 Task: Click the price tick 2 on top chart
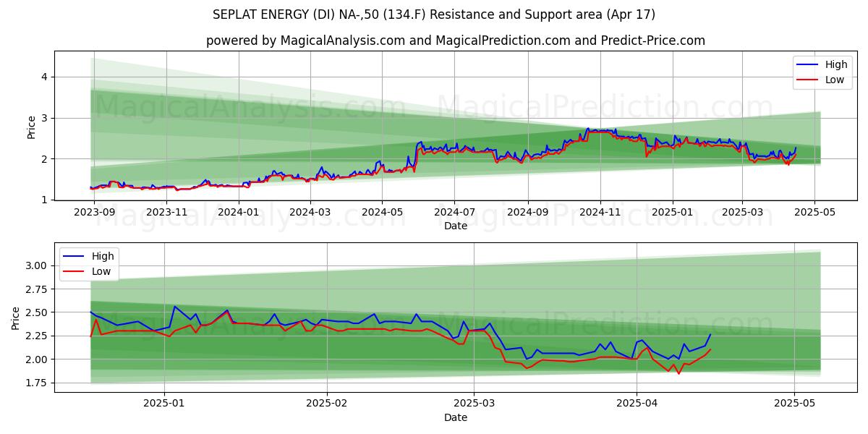[x=45, y=158]
